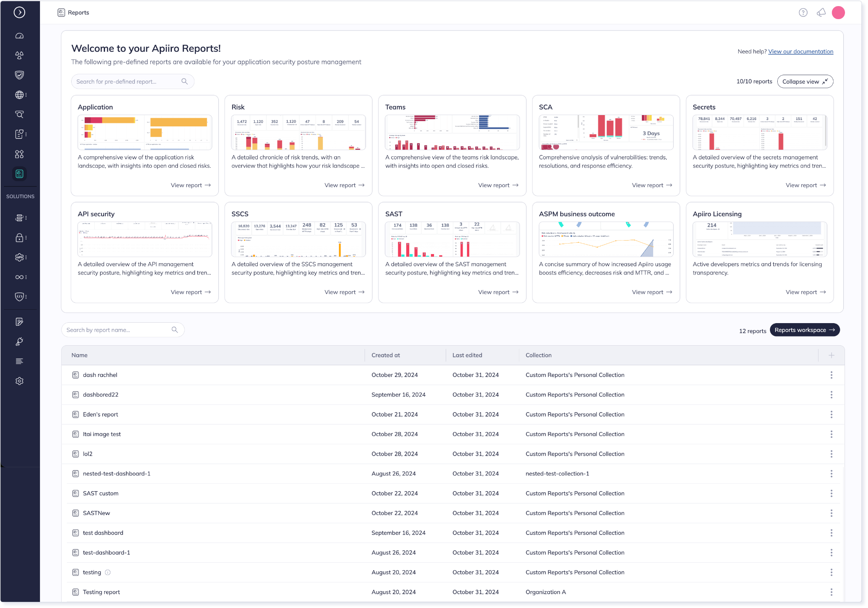
Task: View report for Apiiro Licensing card
Action: 806,292
